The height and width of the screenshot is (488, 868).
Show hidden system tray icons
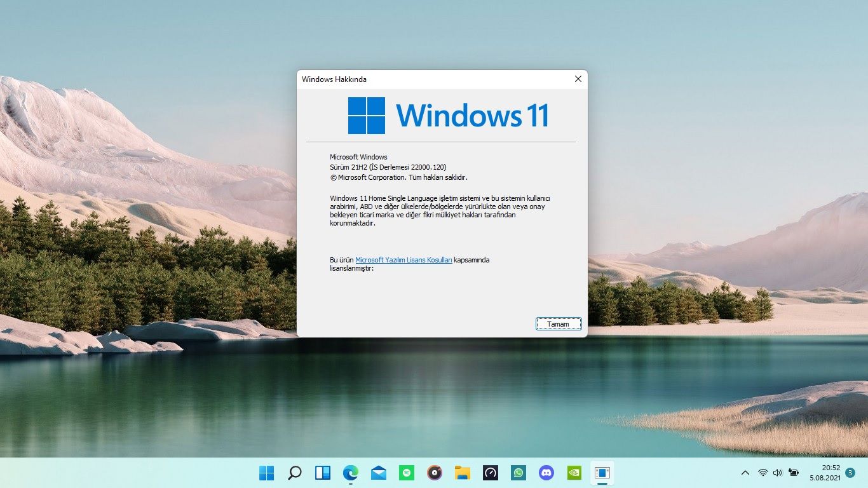click(x=745, y=473)
